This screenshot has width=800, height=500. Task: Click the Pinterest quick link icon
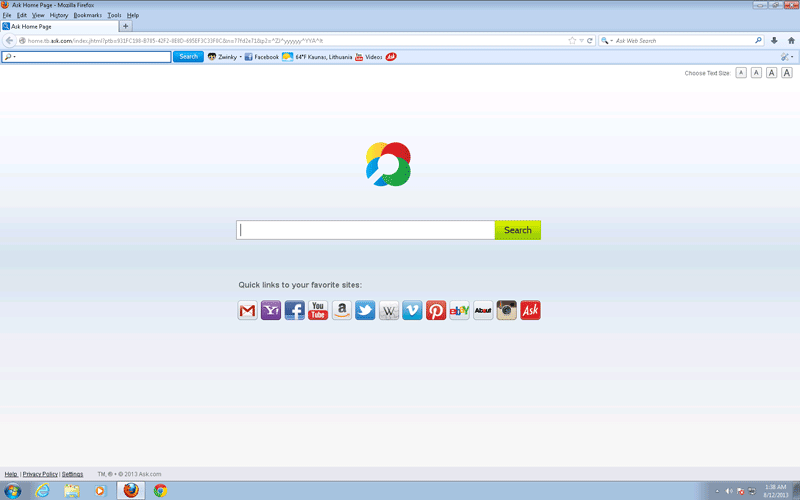pos(436,311)
